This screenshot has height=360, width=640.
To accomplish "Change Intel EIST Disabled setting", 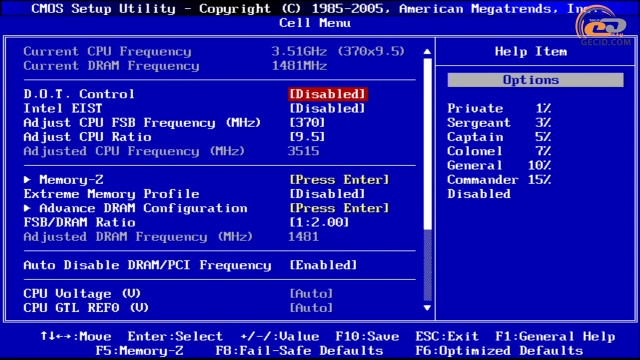I will pos(327,109).
